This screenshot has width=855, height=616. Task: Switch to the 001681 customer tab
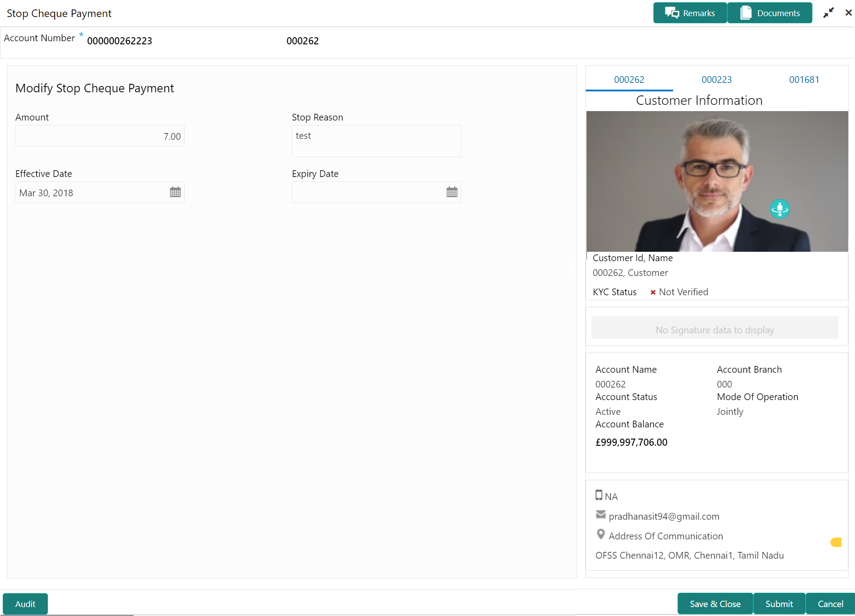click(x=804, y=80)
